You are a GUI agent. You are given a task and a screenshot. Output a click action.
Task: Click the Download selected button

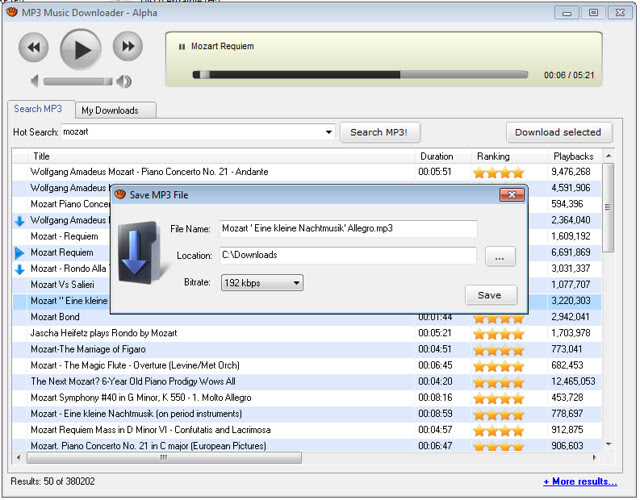[x=558, y=132]
